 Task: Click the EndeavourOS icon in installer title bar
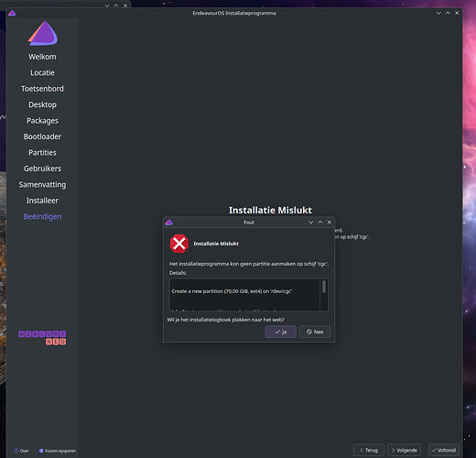pyautogui.click(x=12, y=13)
